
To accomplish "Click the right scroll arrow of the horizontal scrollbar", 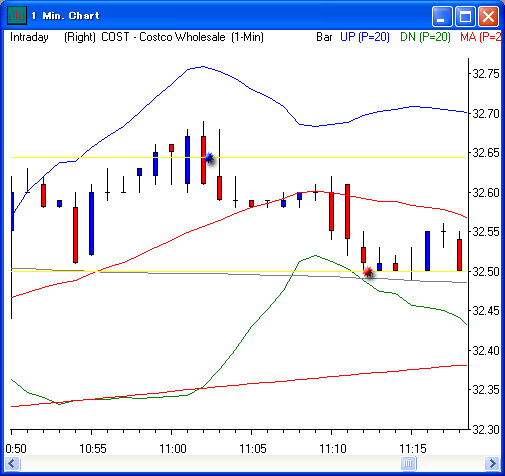I will [x=492, y=463].
